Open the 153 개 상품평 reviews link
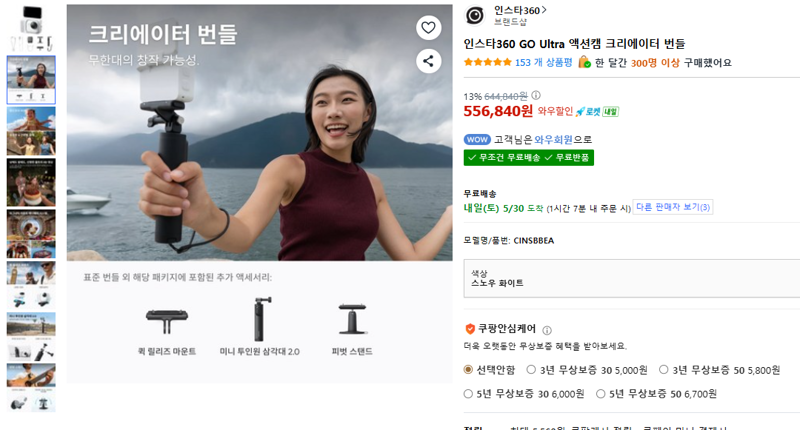This screenshot has height=430, width=800. (543, 62)
